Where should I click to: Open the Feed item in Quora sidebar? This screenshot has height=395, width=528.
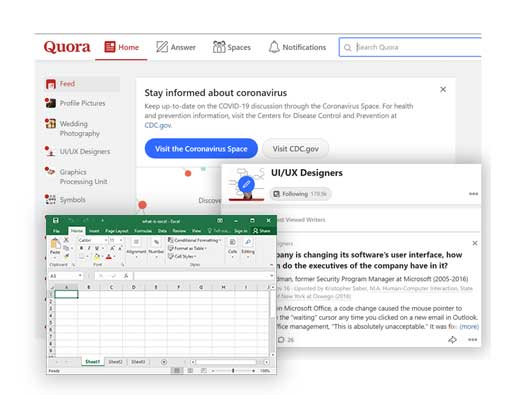(x=82, y=84)
